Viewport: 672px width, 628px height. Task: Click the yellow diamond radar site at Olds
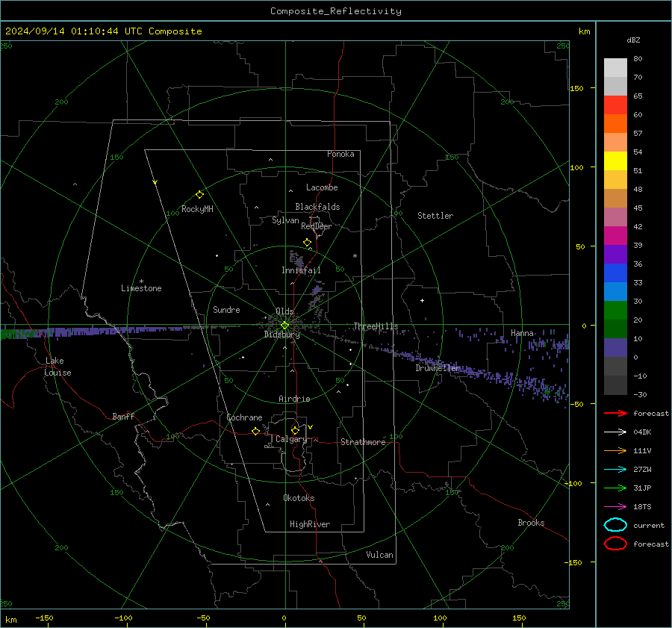(284, 326)
